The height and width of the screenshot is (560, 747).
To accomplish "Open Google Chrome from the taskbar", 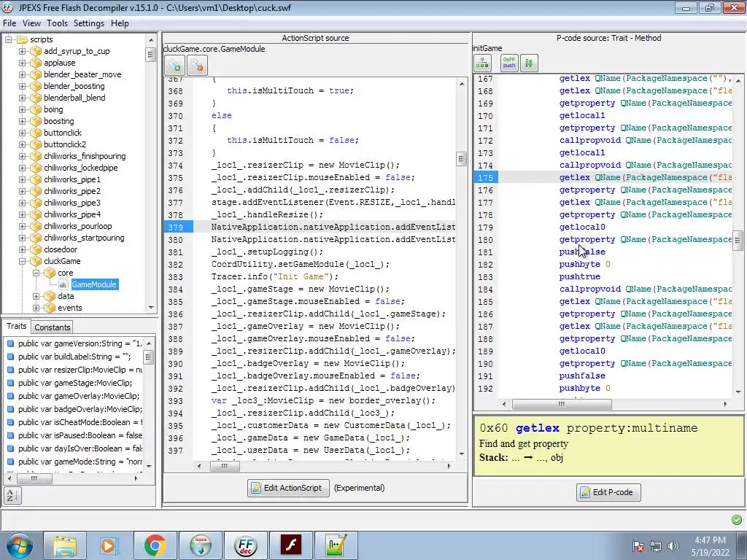I will [x=155, y=545].
